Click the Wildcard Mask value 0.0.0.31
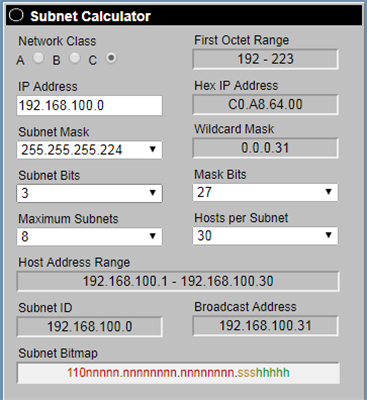 click(266, 148)
